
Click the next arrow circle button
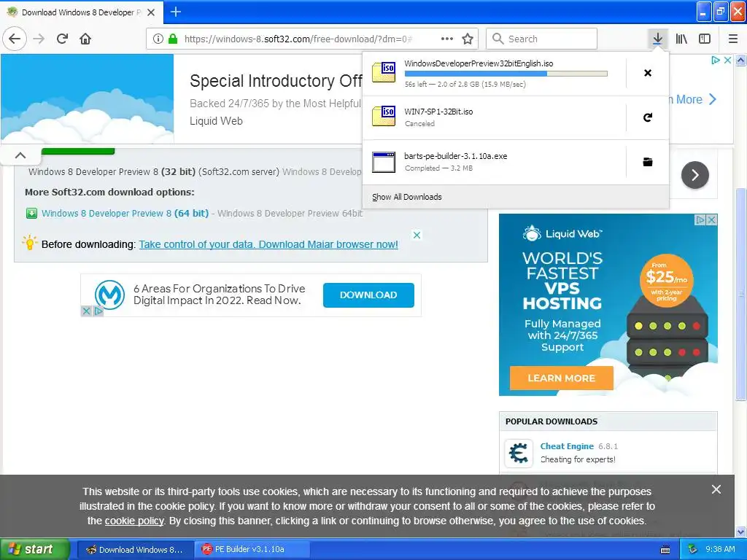click(694, 175)
